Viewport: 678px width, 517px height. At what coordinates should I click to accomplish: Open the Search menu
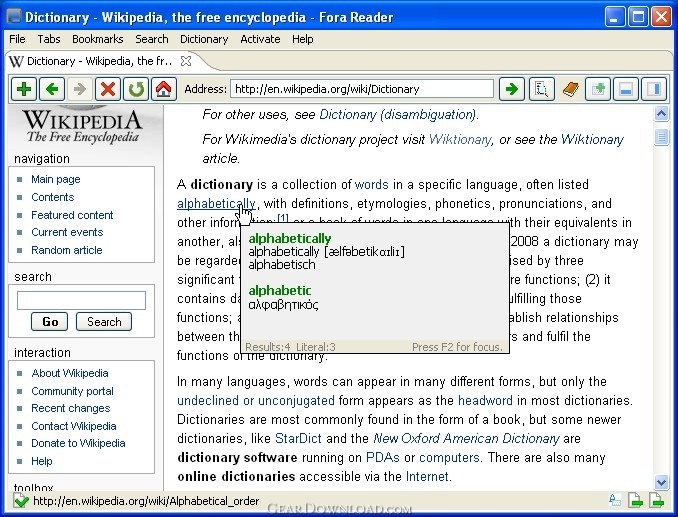tap(152, 39)
